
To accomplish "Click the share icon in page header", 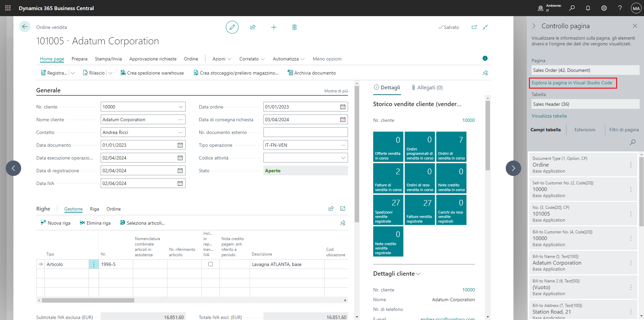I will click(x=253, y=27).
